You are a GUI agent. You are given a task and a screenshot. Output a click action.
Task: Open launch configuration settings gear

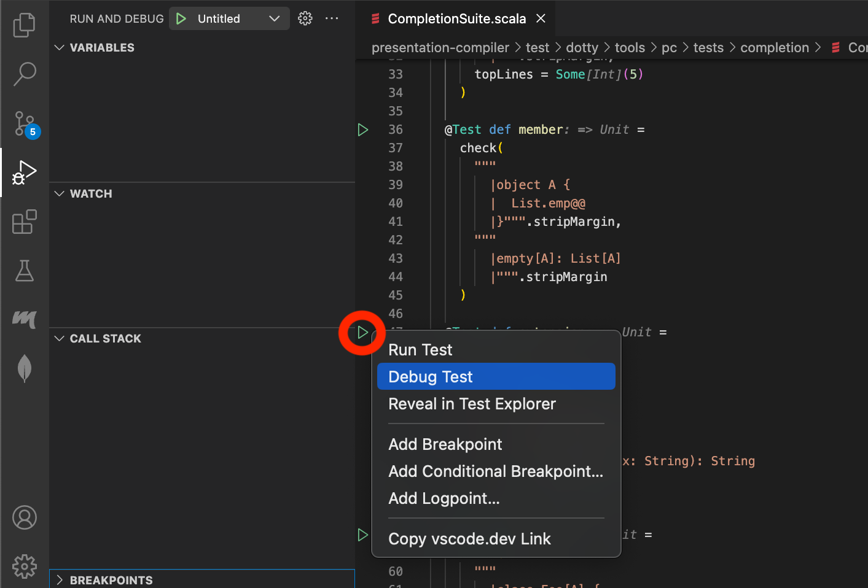coord(305,18)
